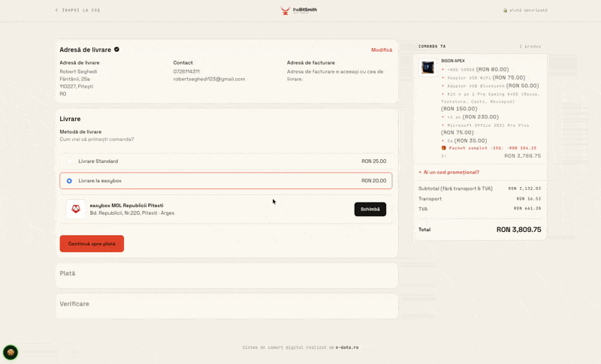Click the COMANDA TA heading

coord(432,47)
